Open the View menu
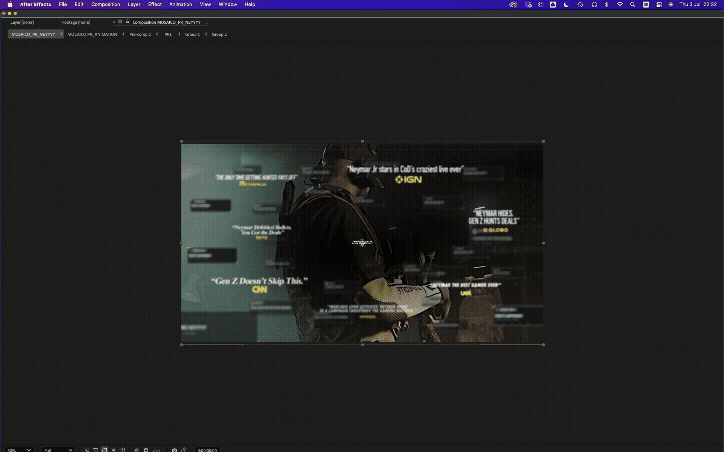 click(205, 4)
